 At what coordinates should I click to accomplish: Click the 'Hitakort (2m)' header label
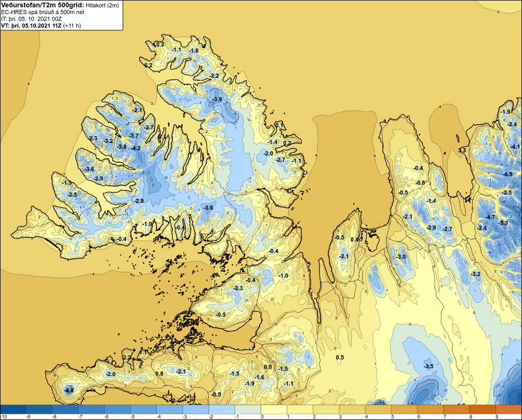(x=102, y=5)
